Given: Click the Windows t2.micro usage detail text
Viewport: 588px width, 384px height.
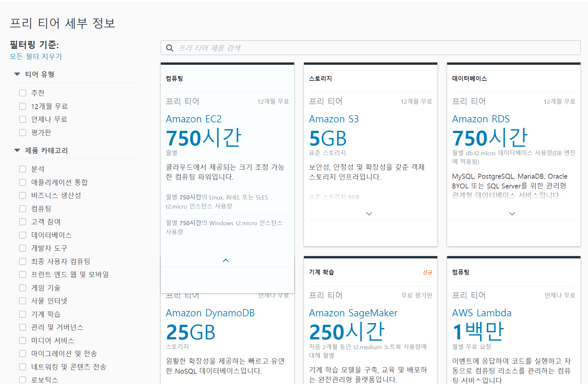Looking at the screenshot, I should click(224, 227).
